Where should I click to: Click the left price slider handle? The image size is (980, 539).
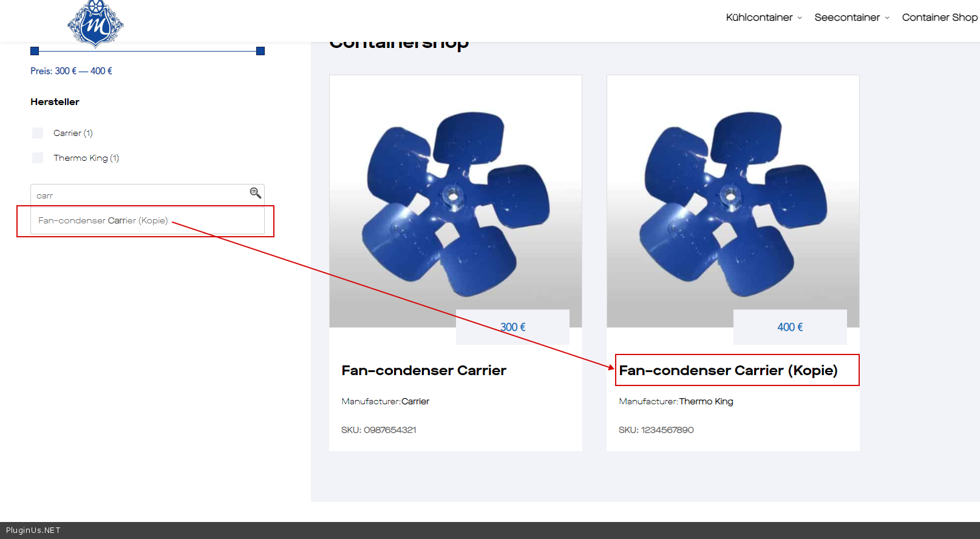(35, 51)
